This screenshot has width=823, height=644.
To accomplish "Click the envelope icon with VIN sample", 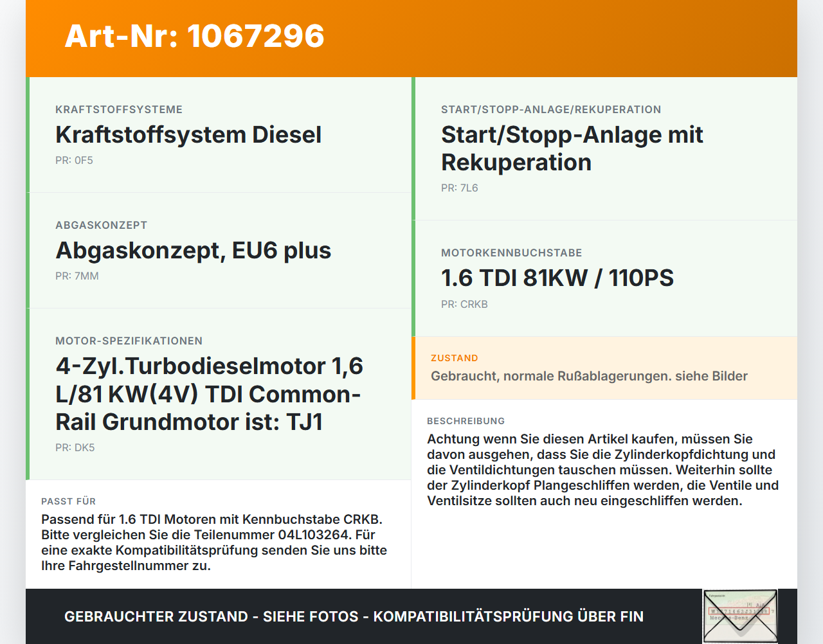I will [740, 616].
